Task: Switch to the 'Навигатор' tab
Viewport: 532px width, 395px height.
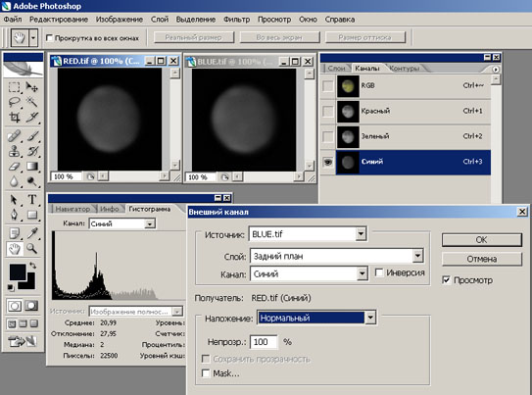Action: pos(73,209)
